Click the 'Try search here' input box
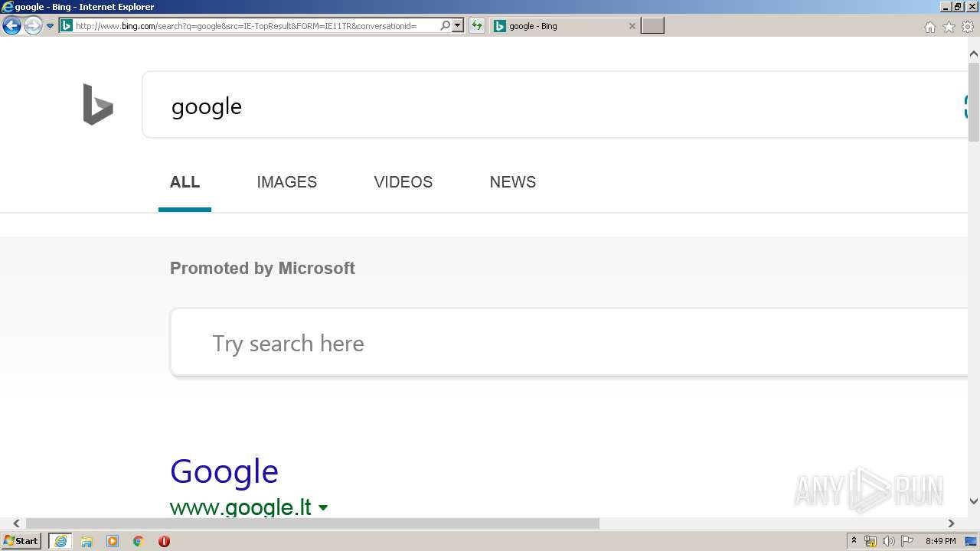 (x=570, y=343)
